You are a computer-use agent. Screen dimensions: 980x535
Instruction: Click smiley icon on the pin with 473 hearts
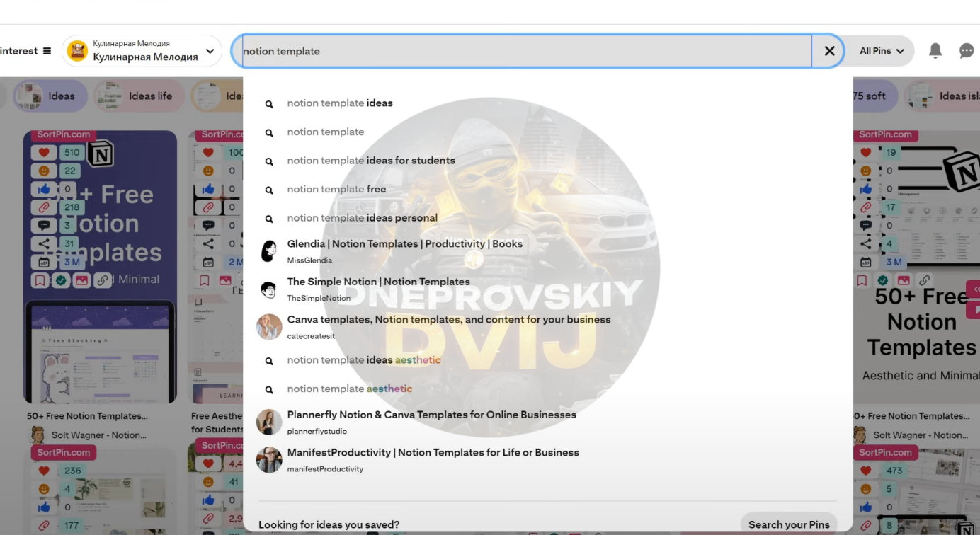pos(866,489)
